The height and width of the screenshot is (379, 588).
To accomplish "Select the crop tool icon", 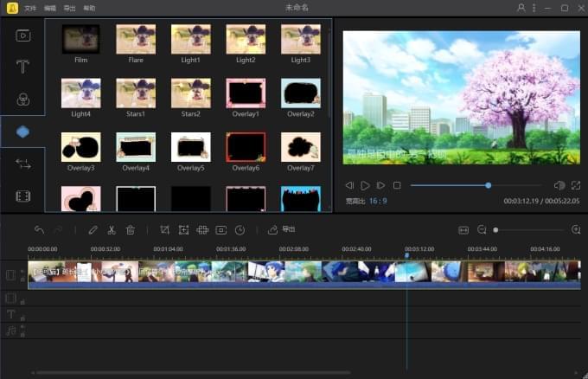I will 164,229.
